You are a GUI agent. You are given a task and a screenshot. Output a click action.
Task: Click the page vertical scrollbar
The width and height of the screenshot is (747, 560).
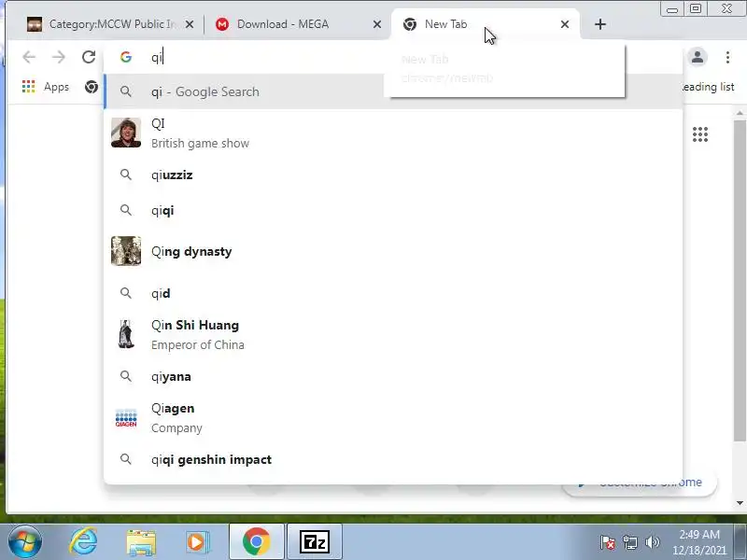740,281
